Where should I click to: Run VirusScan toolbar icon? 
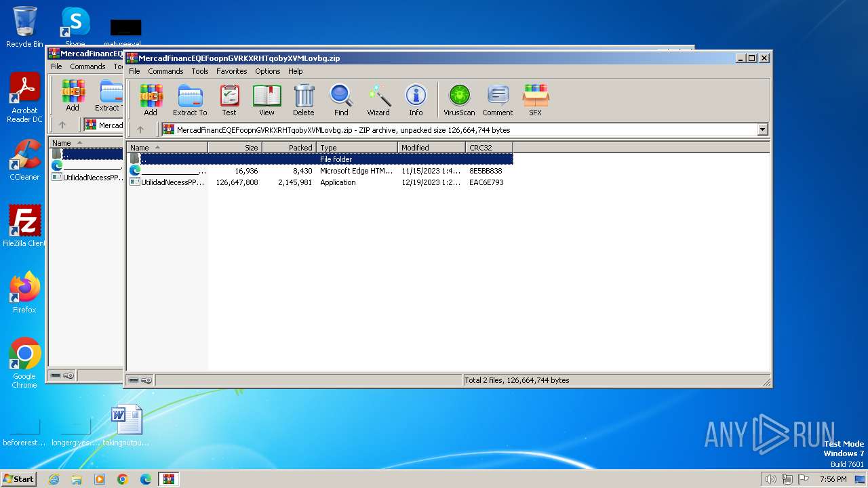click(x=459, y=100)
